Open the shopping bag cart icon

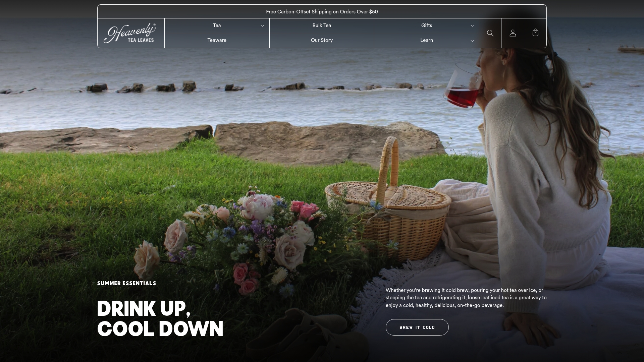coord(535,33)
